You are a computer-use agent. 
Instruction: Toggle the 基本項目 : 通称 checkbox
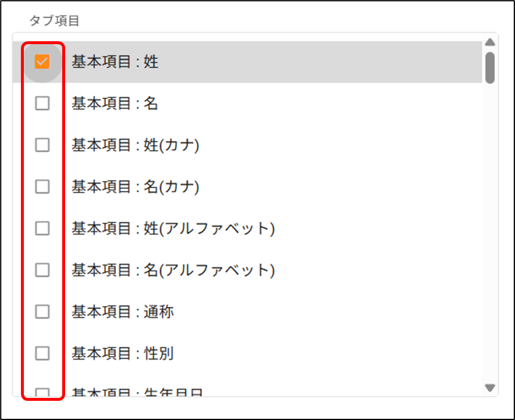tap(42, 312)
